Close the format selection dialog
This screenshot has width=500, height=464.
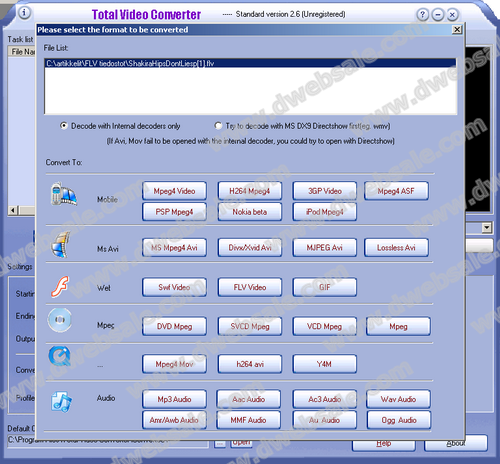click(x=457, y=30)
